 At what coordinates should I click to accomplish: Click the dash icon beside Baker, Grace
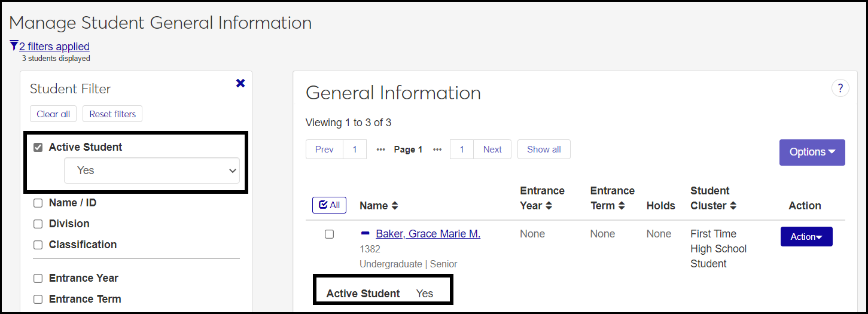366,234
